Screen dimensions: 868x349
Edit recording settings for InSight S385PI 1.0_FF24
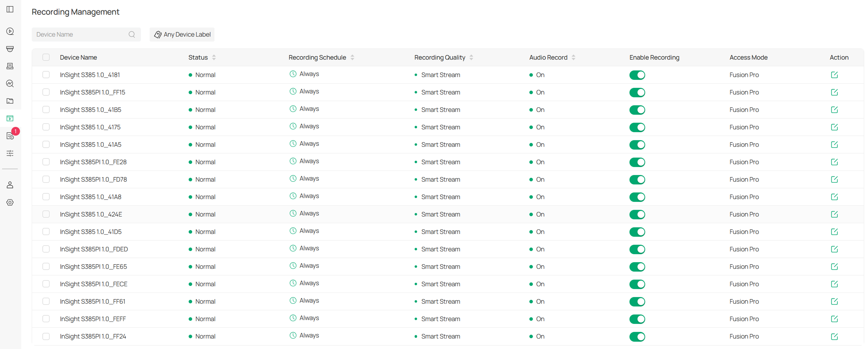(x=834, y=336)
